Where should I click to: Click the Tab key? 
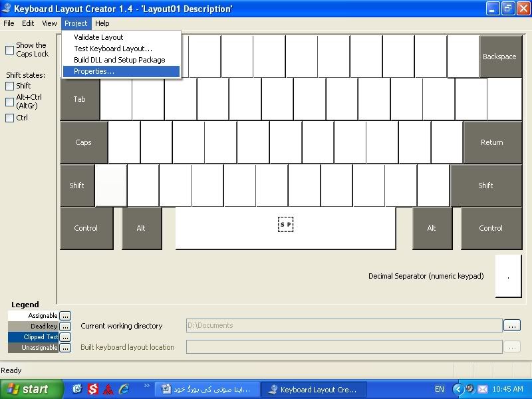coord(80,99)
